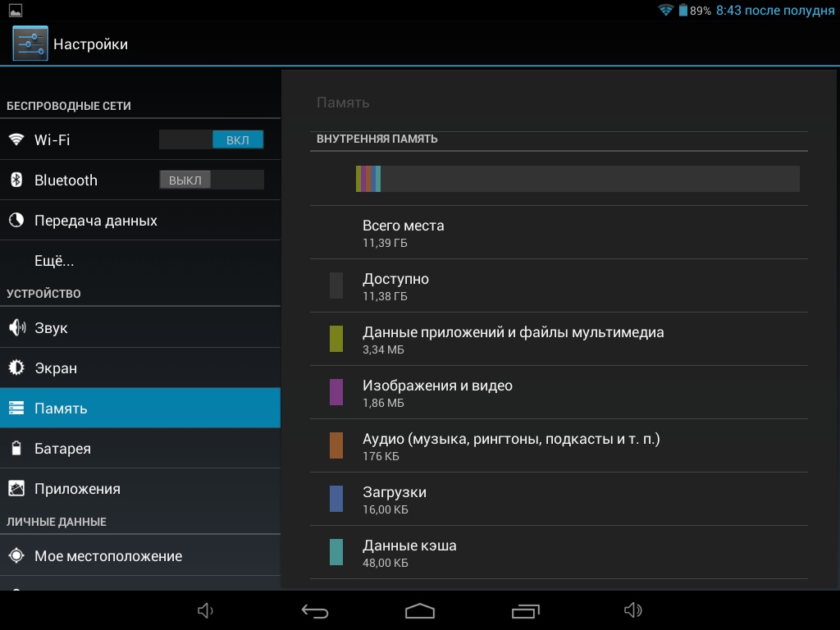Tap the location icon beside Мое местоположение
Image resolution: width=840 pixels, height=630 pixels.
[16, 555]
